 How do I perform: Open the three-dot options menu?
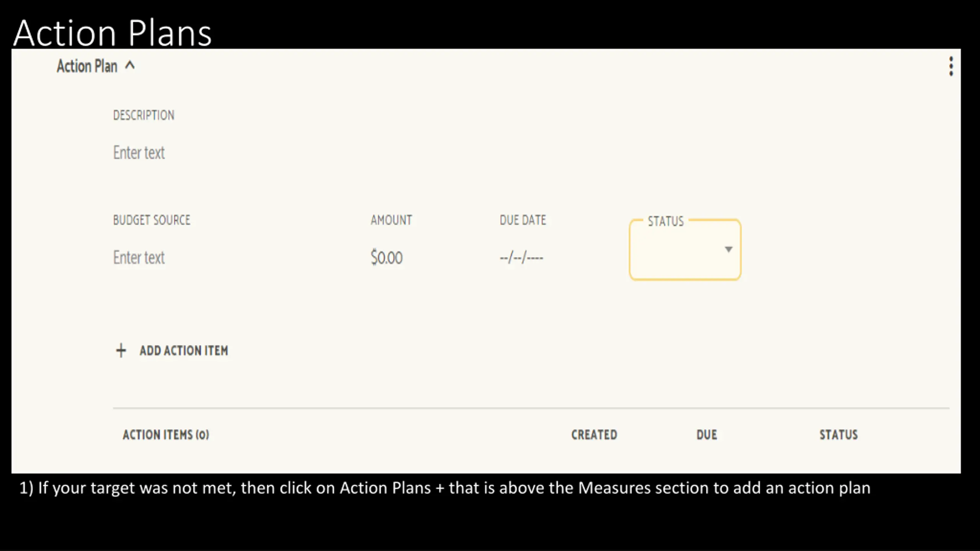point(951,67)
